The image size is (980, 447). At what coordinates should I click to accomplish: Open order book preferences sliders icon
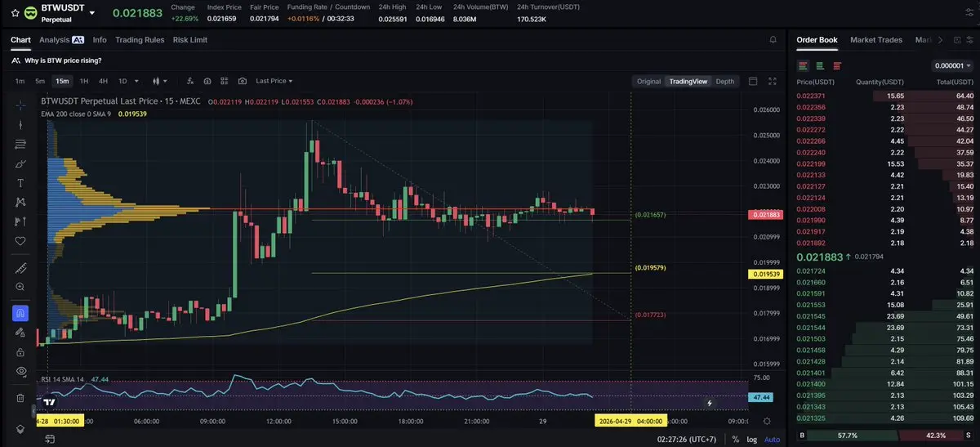coord(969,39)
